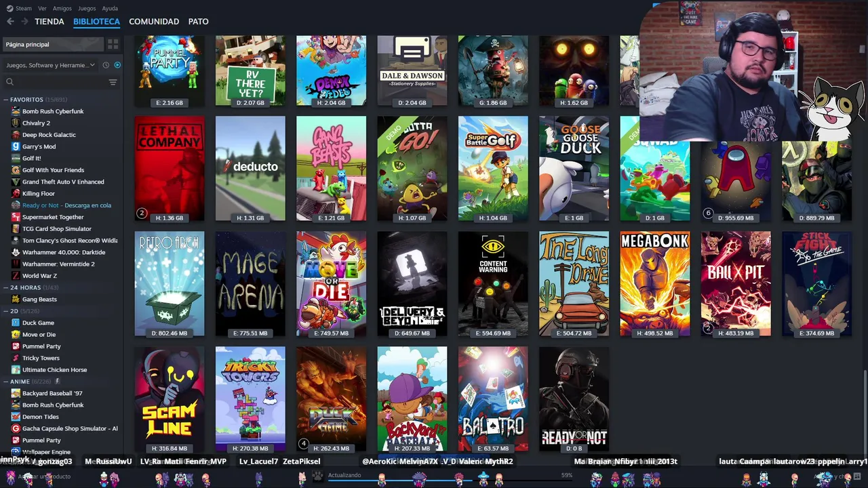Viewport: 868px width, 488px height.
Task: Open Ball x Pit game cover
Action: (x=736, y=283)
